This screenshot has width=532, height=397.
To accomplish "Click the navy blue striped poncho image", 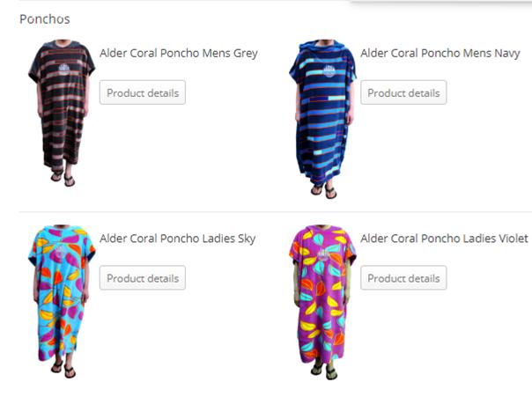I will 322,119.
